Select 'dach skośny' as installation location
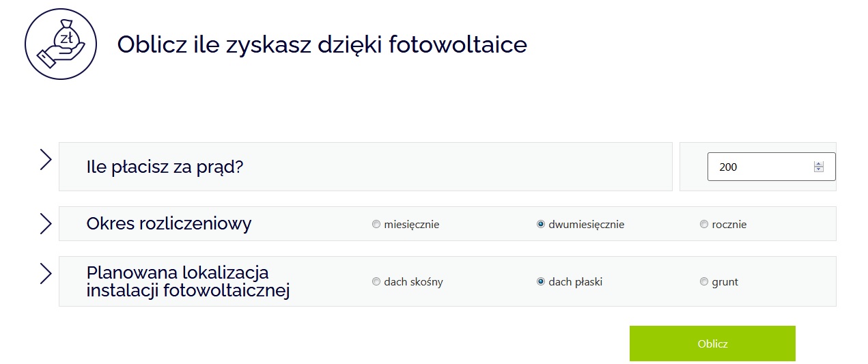The image size is (868, 364). point(376,281)
